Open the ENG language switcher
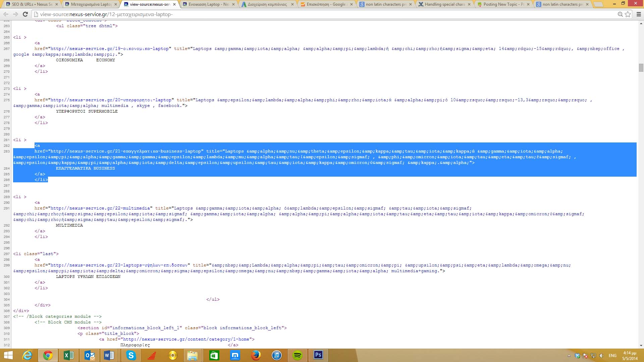The height and width of the screenshot is (362, 644). point(612,356)
